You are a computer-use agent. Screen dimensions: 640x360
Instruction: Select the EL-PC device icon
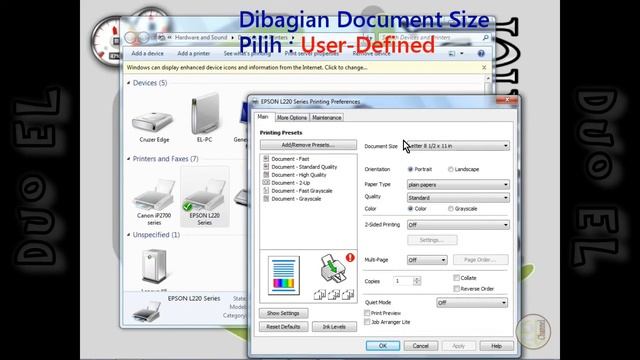tap(205, 114)
